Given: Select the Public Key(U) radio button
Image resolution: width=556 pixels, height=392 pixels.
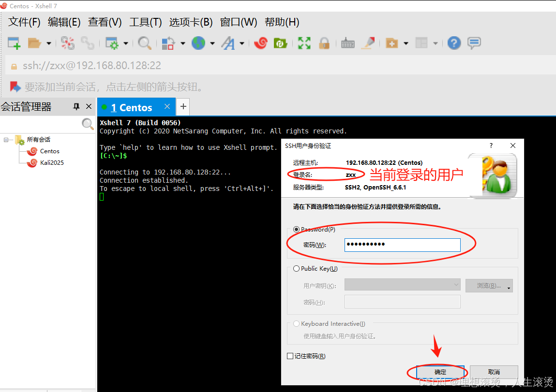Looking at the screenshot, I should click(x=297, y=269).
